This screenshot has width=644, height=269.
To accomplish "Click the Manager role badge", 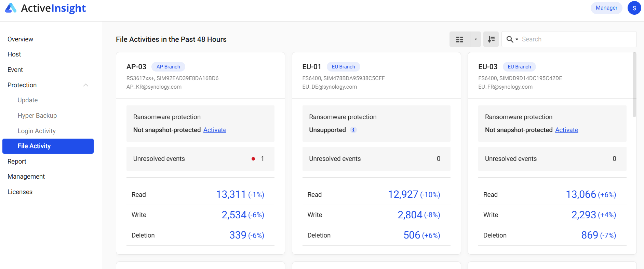I will [x=606, y=8].
